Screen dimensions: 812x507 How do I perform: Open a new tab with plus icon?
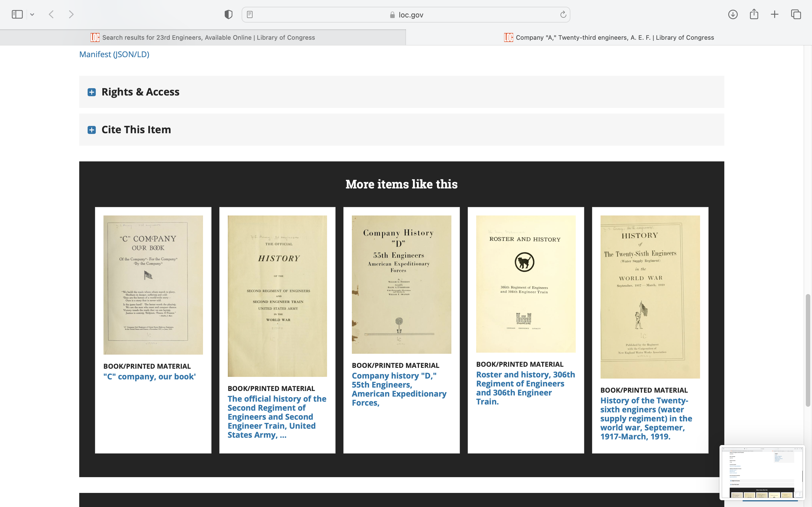click(775, 14)
